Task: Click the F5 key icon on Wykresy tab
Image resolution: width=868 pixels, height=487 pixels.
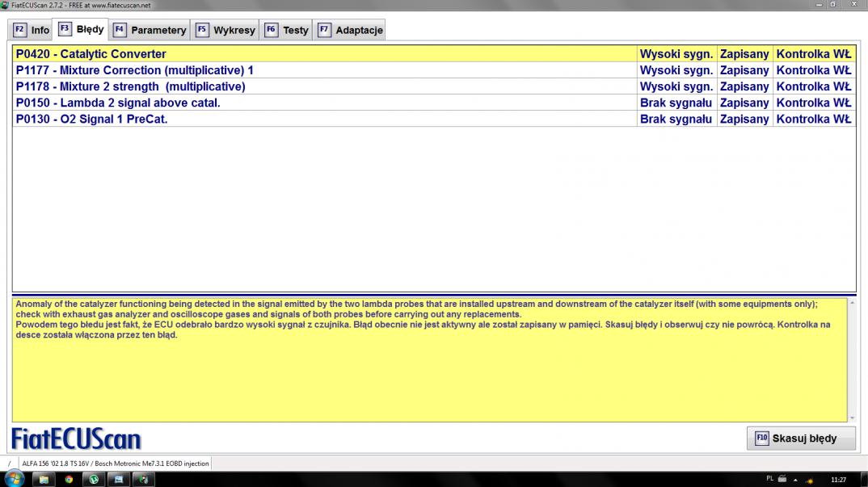Action: pos(201,30)
